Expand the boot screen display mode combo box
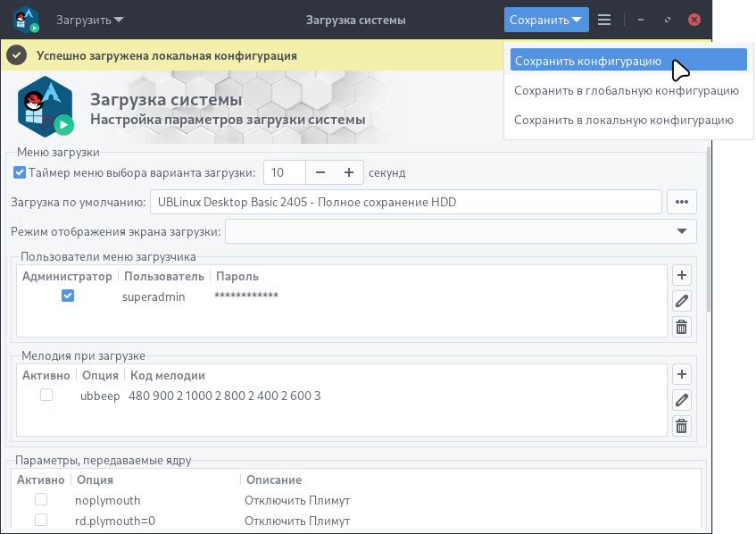Viewport: 756px width, 534px height. pyautogui.click(x=461, y=231)
